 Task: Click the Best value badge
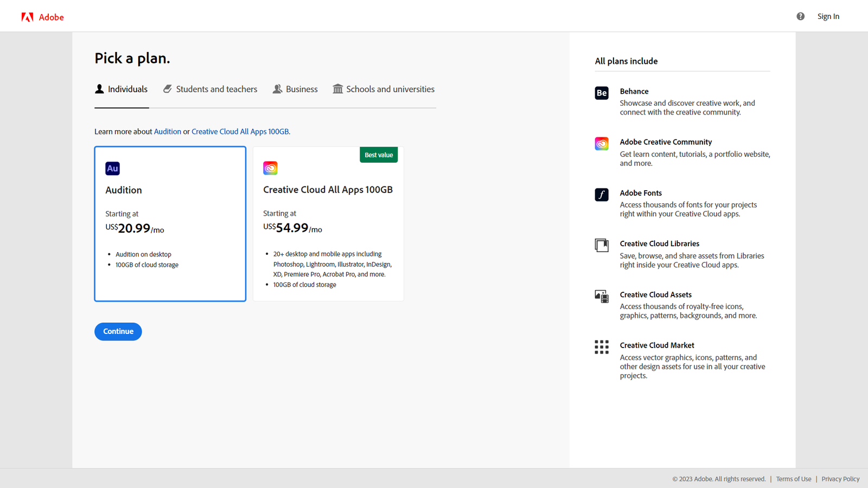379,155
